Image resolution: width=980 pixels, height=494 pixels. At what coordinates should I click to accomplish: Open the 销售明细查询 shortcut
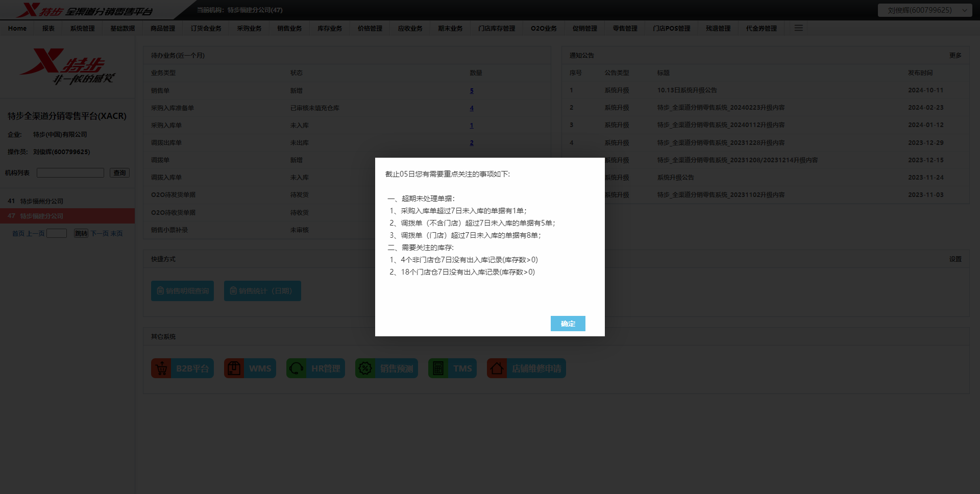click(182, 291)
